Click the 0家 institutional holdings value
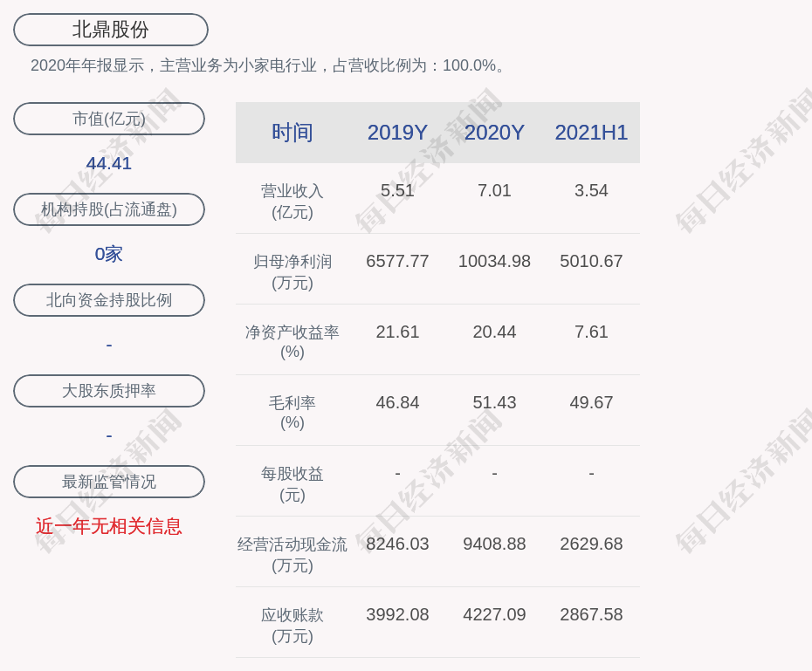The height and width of the screenshot is (671, 812). click(x=109, y=254)
